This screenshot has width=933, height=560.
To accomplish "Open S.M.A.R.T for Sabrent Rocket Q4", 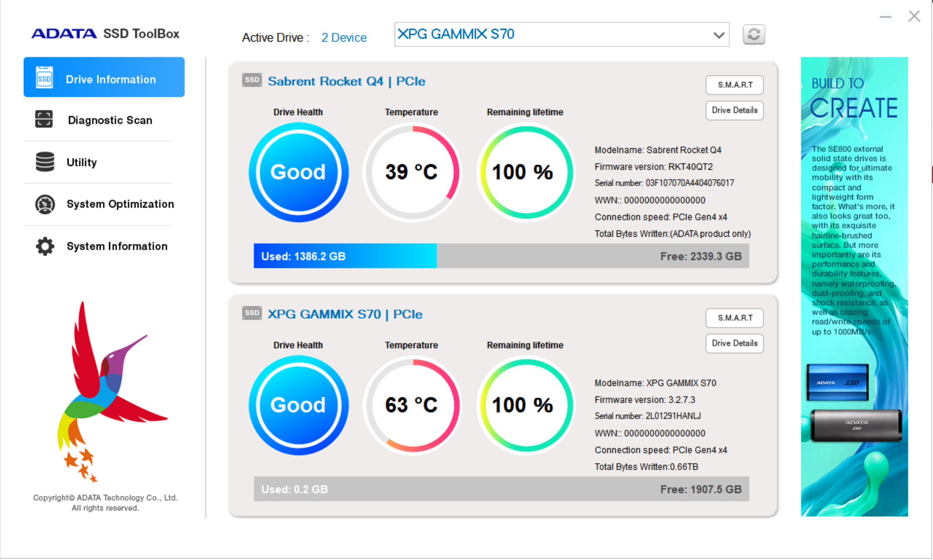I will point(734,85).
